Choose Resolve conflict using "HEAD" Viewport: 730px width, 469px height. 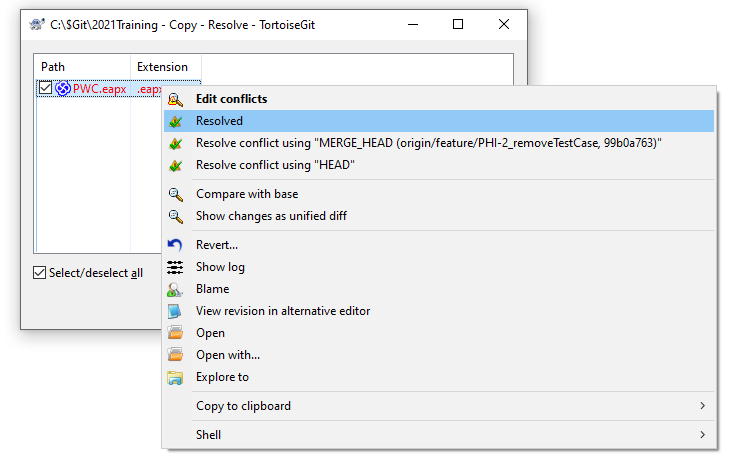click(275, 165)
